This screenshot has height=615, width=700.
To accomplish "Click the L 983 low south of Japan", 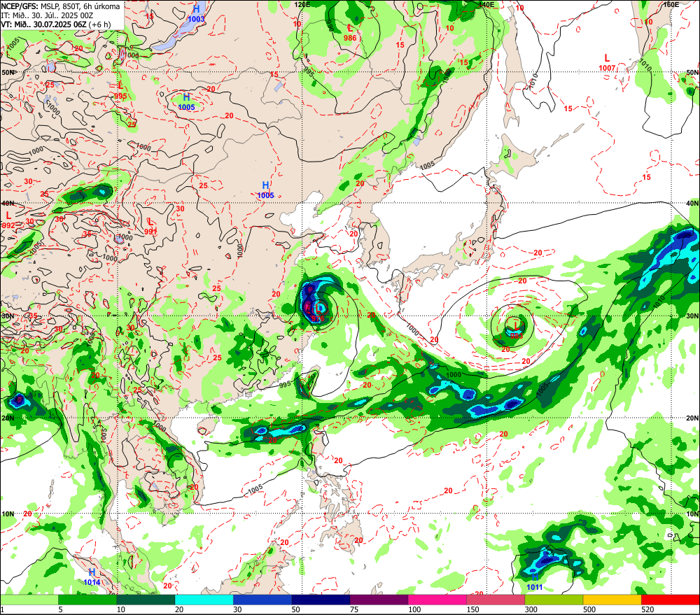I will 516,330.
